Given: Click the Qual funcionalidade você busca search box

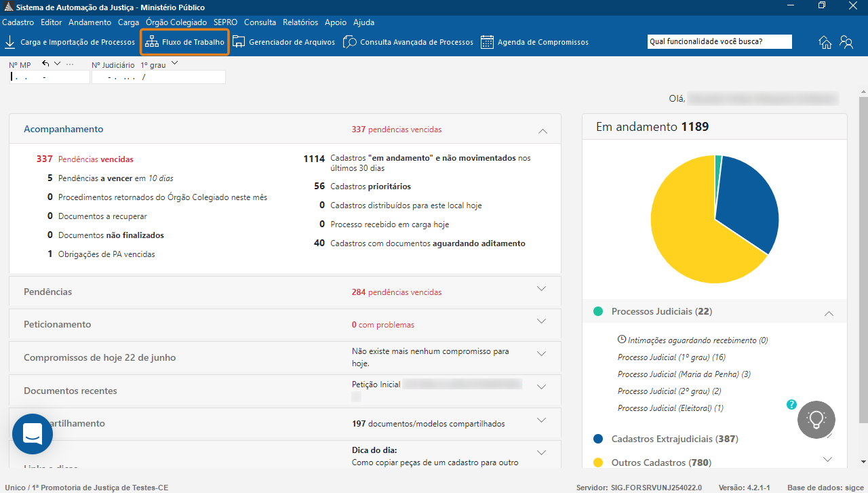Looking at the screenshot, I should coord(719,42).
